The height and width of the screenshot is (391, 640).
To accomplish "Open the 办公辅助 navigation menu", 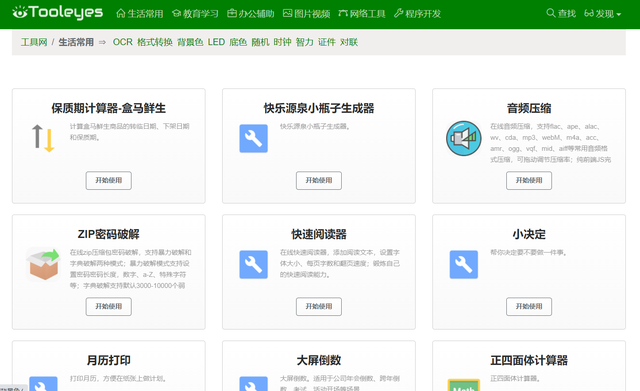I will click(251, 14).
